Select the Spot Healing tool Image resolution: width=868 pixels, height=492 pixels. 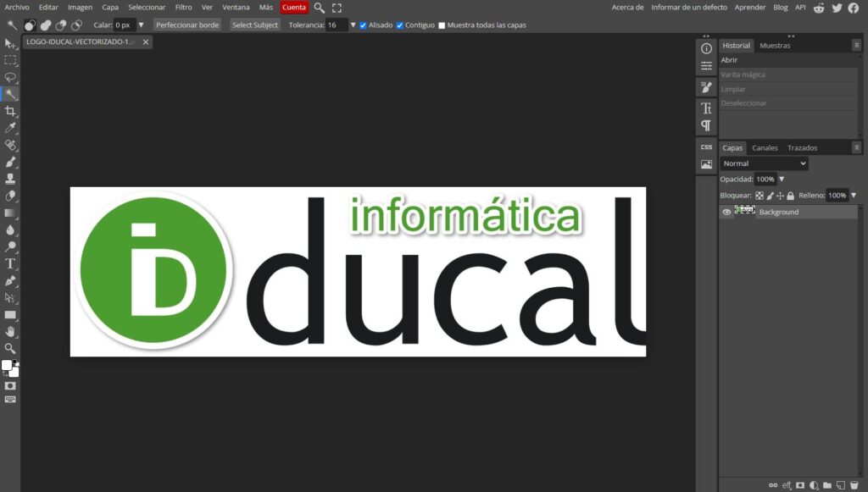(10, 145)
